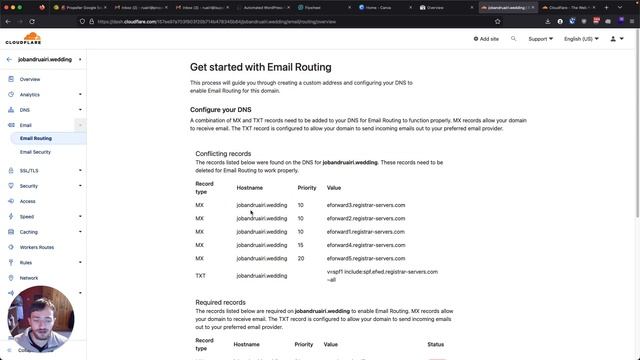This screenshot has height=360, width=640.
Task: Click eforward1.registrar-servers.com value
Action: tap(366, 232)
